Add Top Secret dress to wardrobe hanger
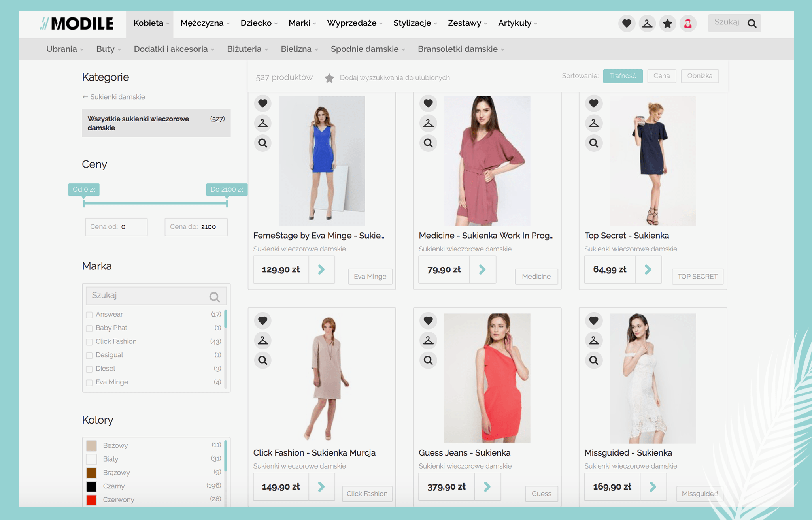 [594, 123]
